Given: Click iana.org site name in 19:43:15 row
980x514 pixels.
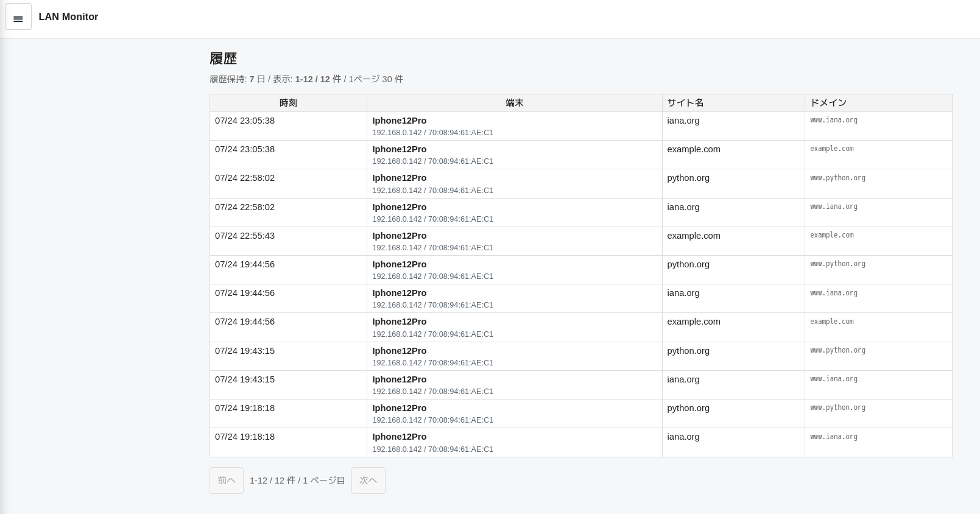Looking at the screenshot, I should pyautogui.click(x=683, y=379).
